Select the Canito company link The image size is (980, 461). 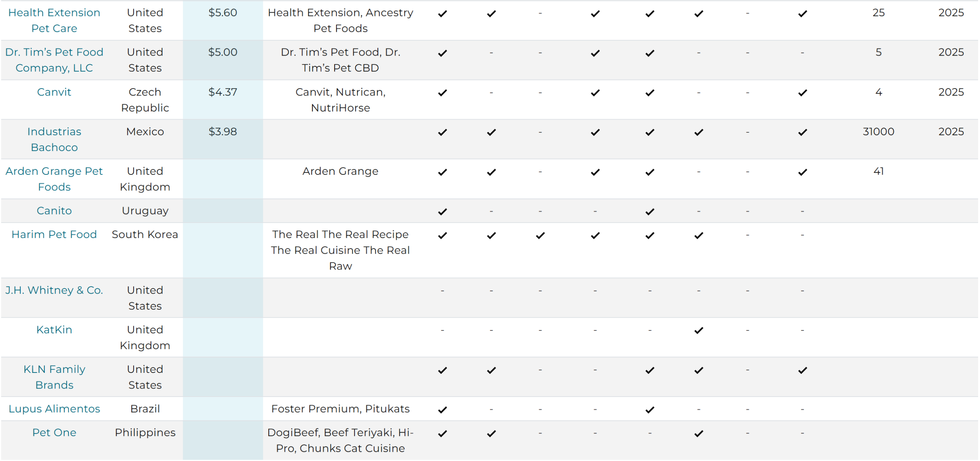pos(54,211)
